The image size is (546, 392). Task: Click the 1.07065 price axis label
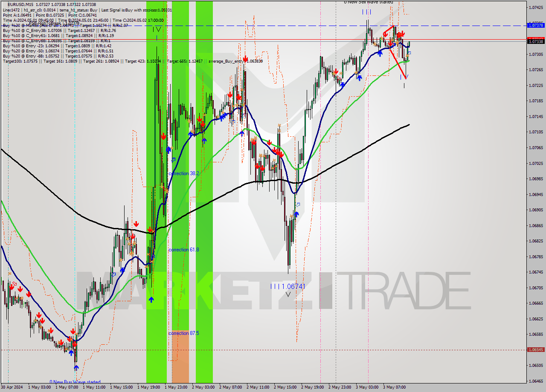536,147
